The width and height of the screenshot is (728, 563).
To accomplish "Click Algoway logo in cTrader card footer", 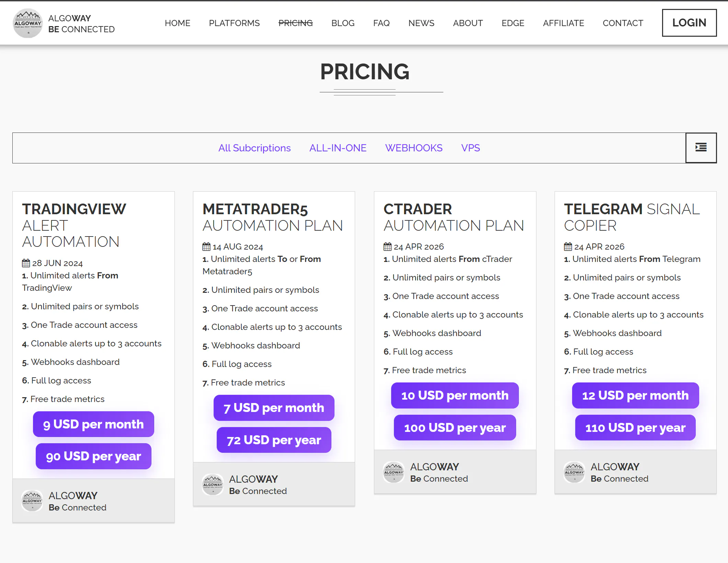I will (x=394, y=472).
